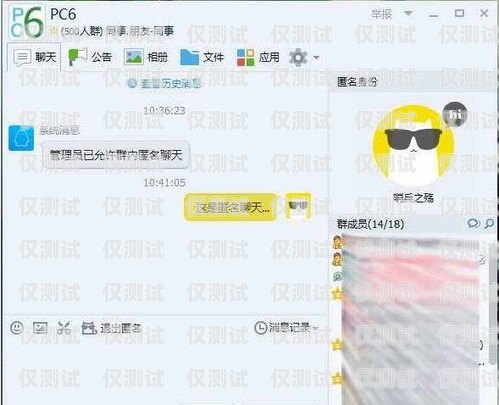Image resolution: width=499 pixels, height=405 pixels.
Task: Click the hi speech bubble badge
Action: point(455,114)
